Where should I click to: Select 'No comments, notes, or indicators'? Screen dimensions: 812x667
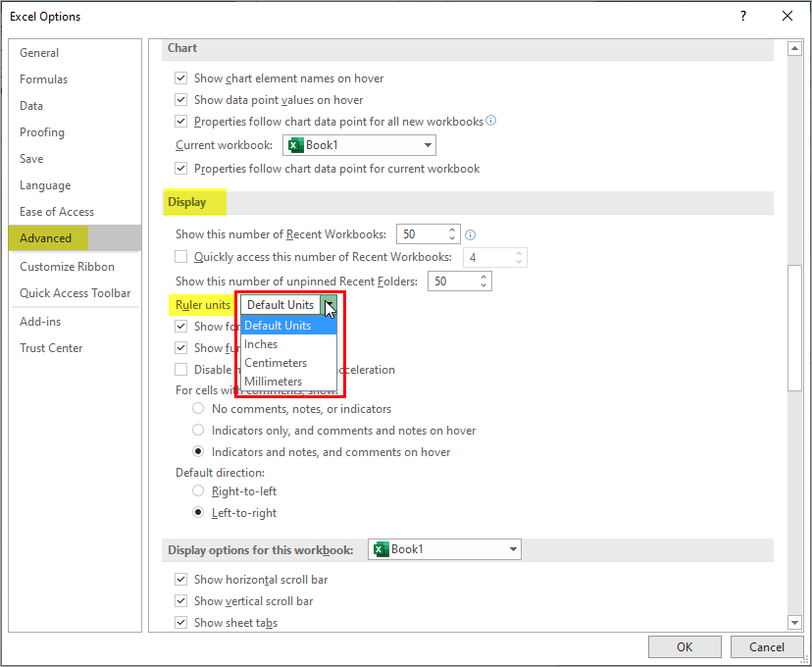coord(198,409)
